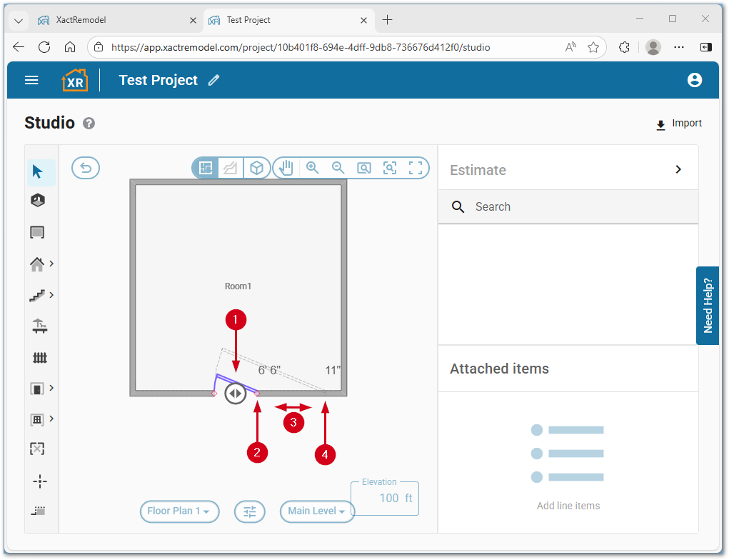
Task: Open the Main Level dropdown
Action: coord(316,511)
